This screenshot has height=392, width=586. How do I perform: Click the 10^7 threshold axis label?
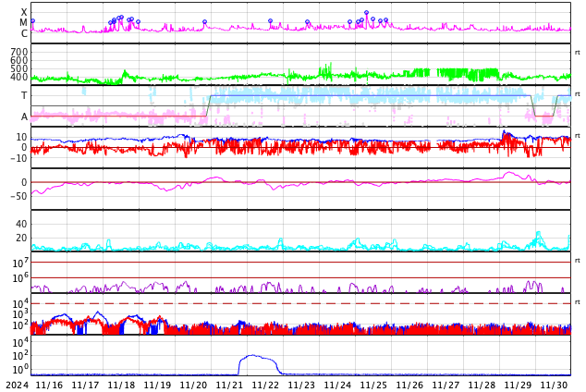coord(20,263)
